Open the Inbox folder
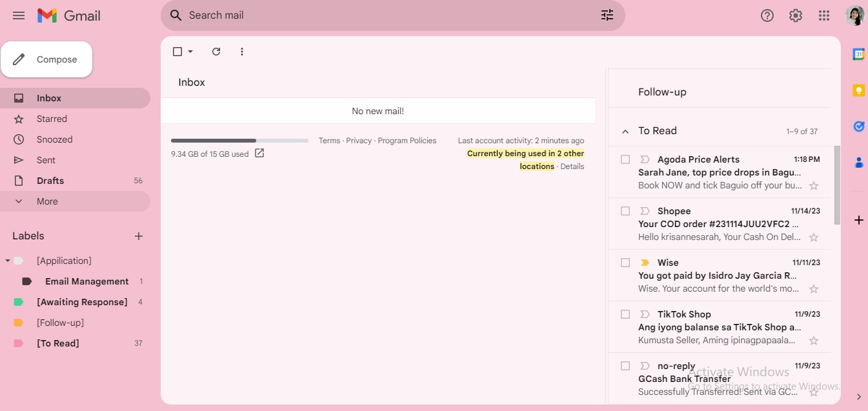This screenshot has width=868, height=411. pos(75,98)
